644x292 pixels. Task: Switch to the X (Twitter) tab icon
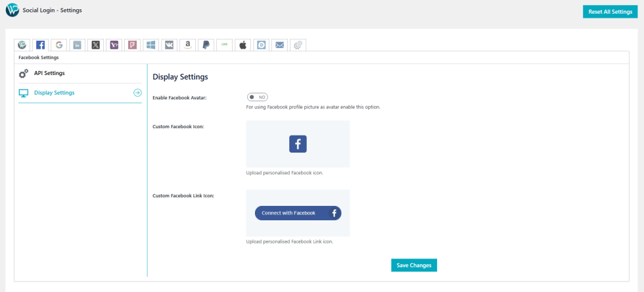coord(96,45)
